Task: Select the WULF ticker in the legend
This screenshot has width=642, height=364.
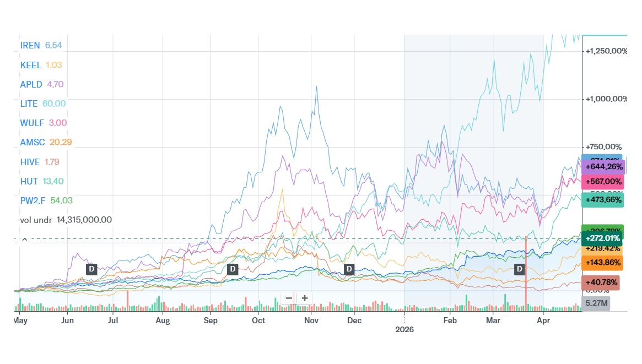Action: 32,123
